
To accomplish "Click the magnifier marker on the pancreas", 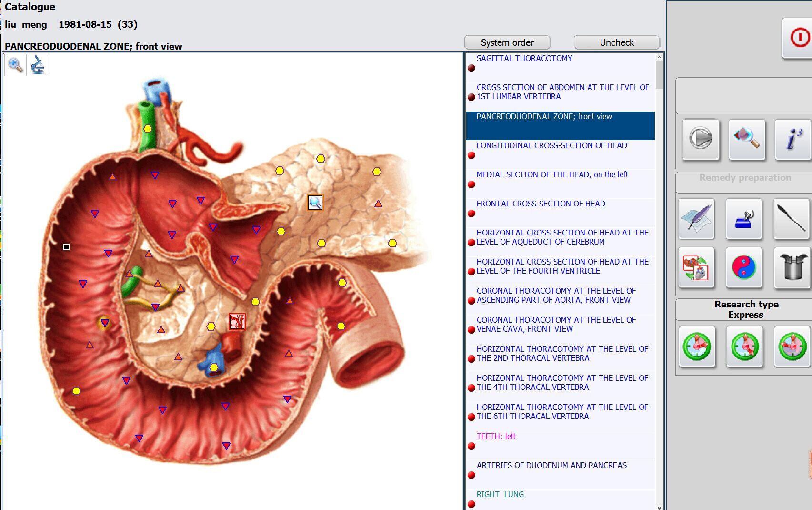I will pos(315,203).
